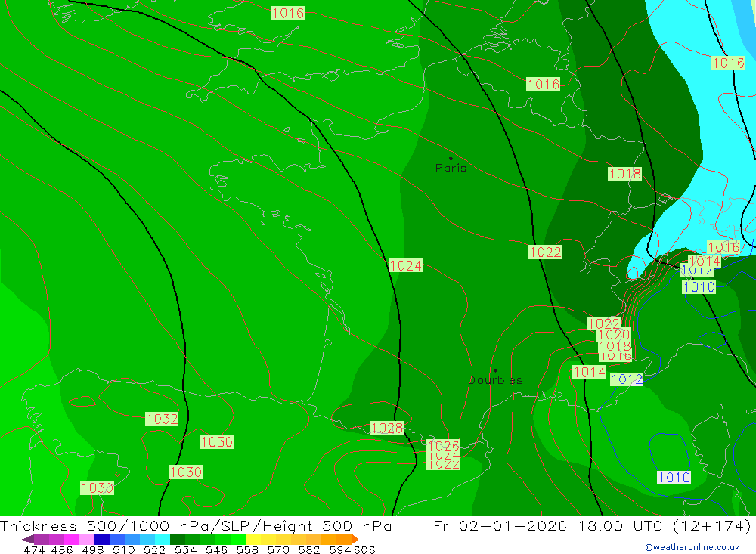Screen dimensions: 756x554
Task: Select the 1026 isobar label
Action: 443,445
